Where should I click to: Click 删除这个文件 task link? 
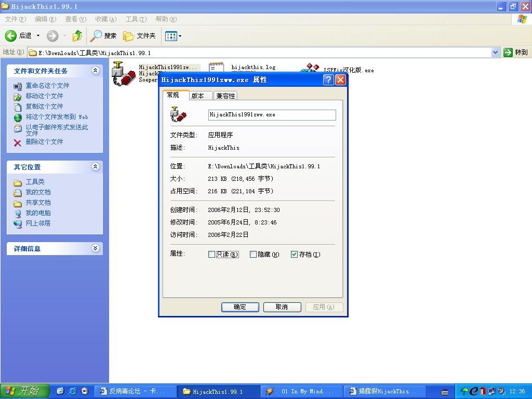pos(45,141)
